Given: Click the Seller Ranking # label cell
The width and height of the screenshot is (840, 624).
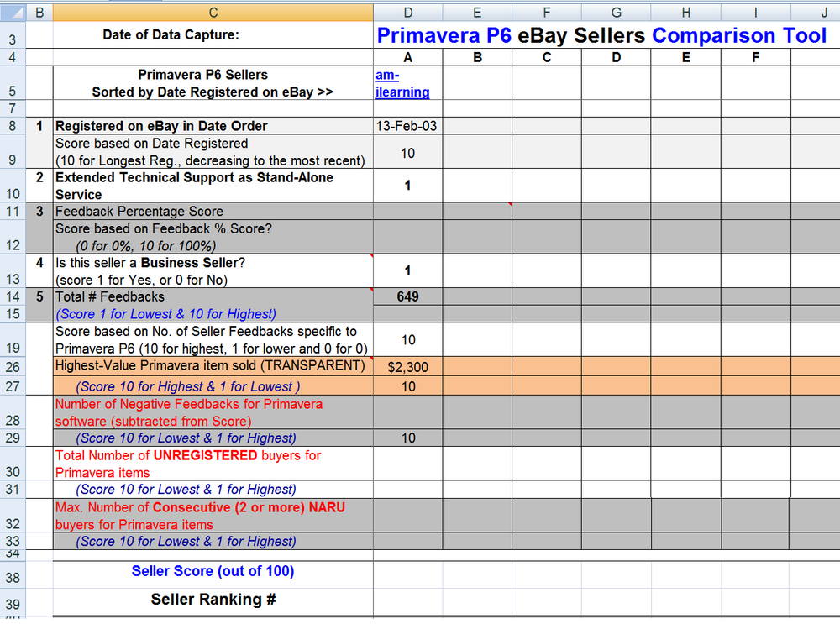Looking at the screenshot, I should (x=213, y=600).
